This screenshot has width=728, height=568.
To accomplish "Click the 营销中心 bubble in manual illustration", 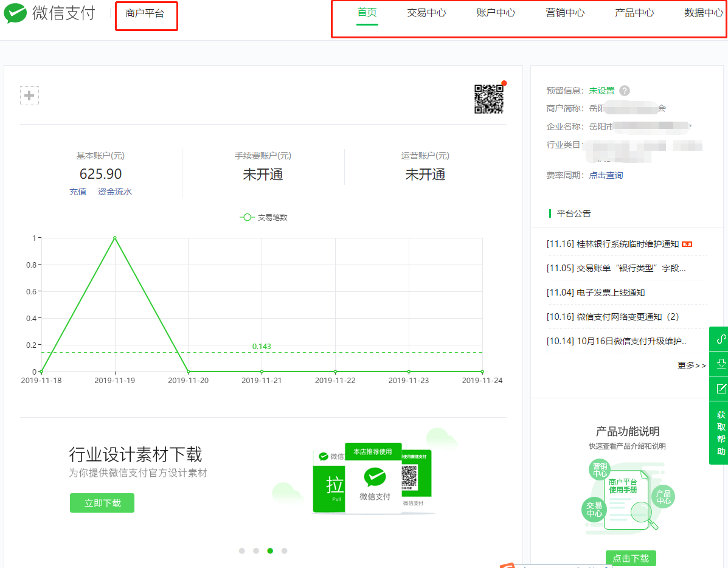I will click(x=600, y=469).
